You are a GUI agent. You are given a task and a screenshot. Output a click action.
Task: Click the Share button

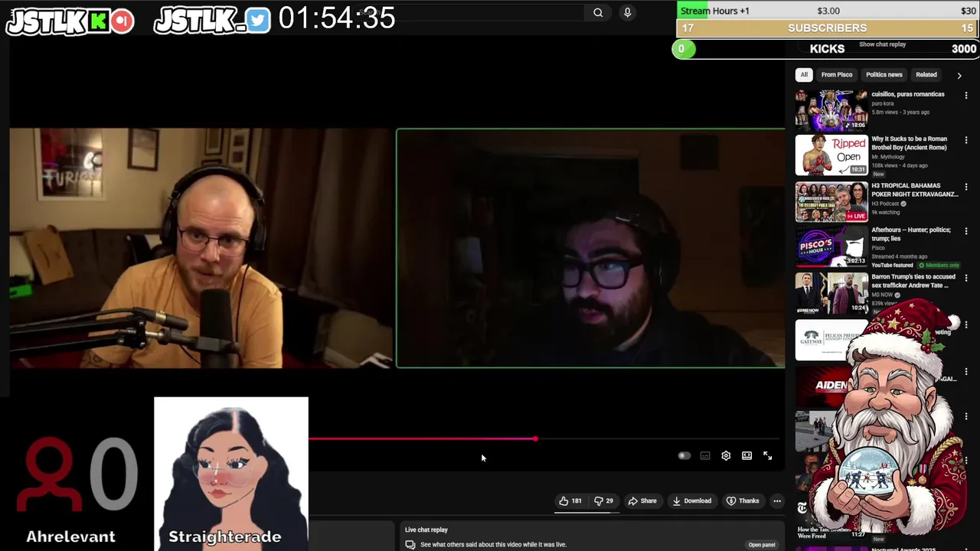[642, 501]
